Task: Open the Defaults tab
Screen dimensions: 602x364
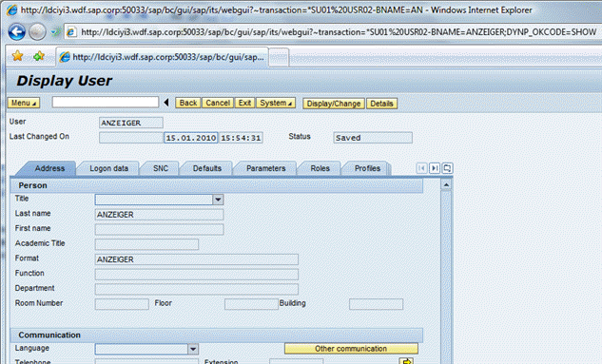Action: [207, 168]
